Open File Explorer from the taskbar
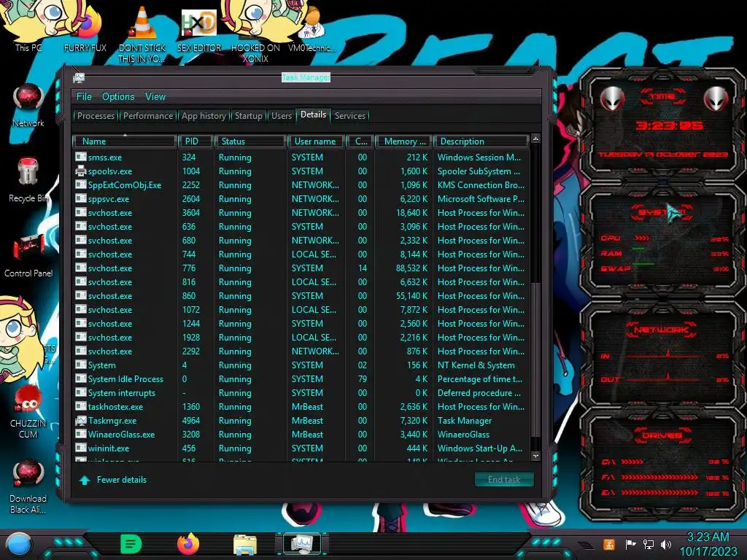 [x=245, y=545]
